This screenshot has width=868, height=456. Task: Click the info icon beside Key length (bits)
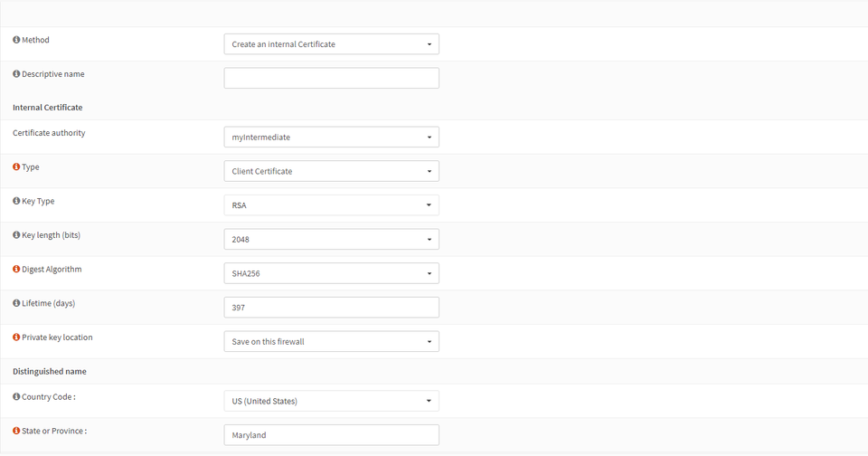[x=16, y=235]
